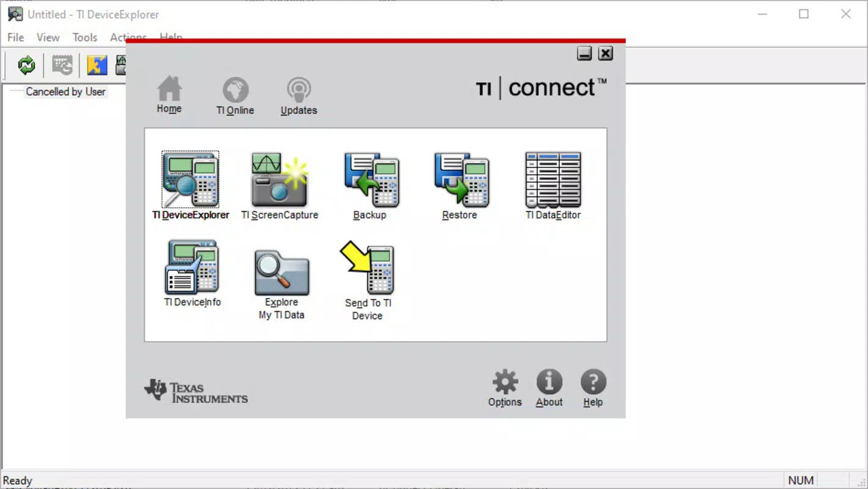The width and height of the screenshot is (868, 489).
Task: Open the Options gear in TI Connect
Action: click(505, 389)
